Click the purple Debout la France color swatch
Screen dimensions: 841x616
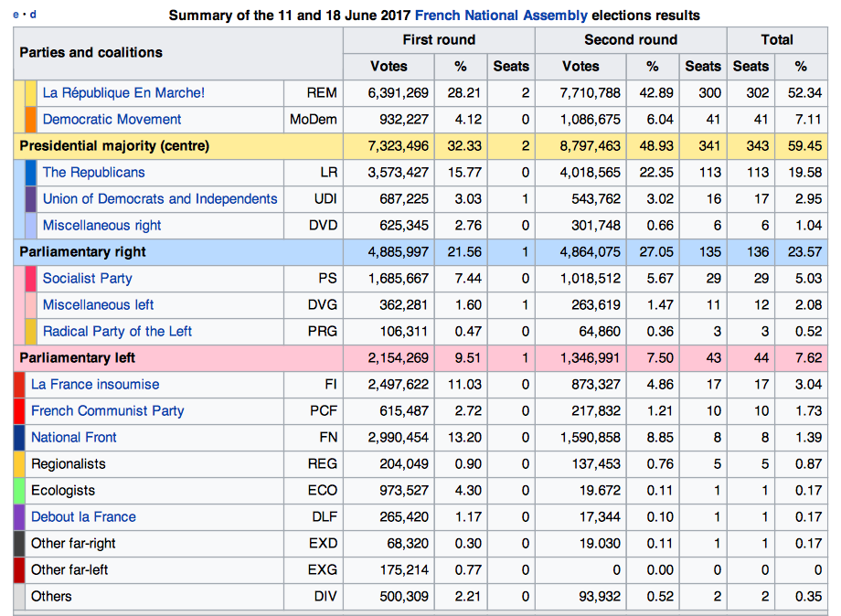click(x=19, y=516)
